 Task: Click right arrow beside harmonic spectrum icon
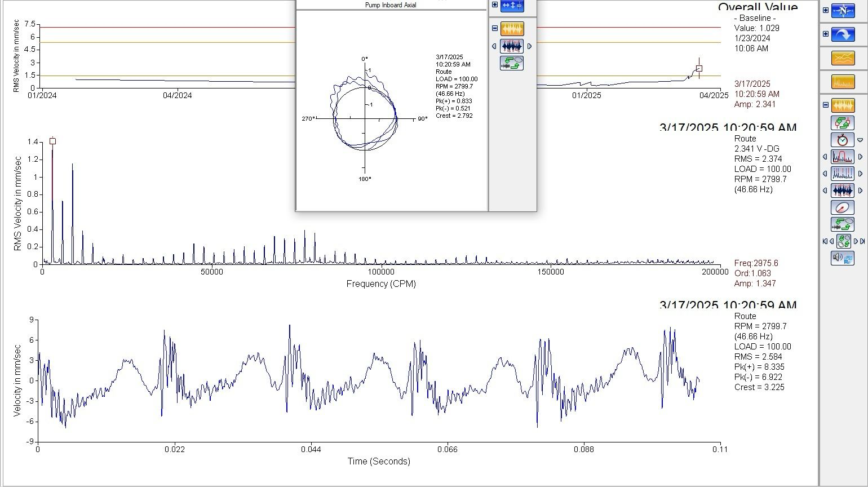pos(860,174)
